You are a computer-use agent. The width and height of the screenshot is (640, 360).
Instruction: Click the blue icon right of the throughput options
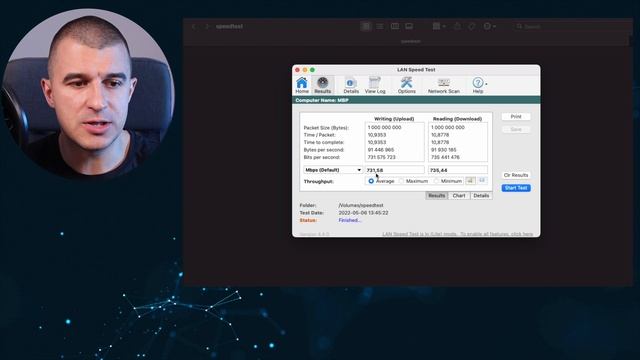click(482, 180)
